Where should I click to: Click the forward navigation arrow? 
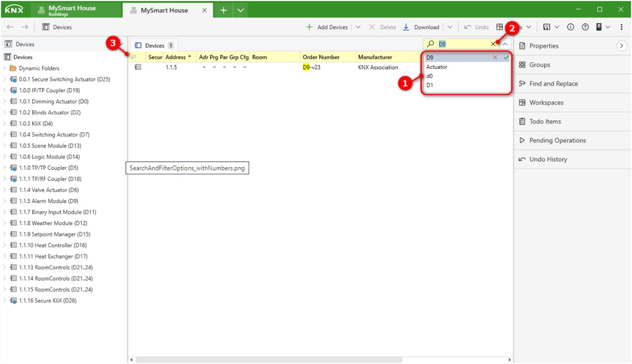25,27
